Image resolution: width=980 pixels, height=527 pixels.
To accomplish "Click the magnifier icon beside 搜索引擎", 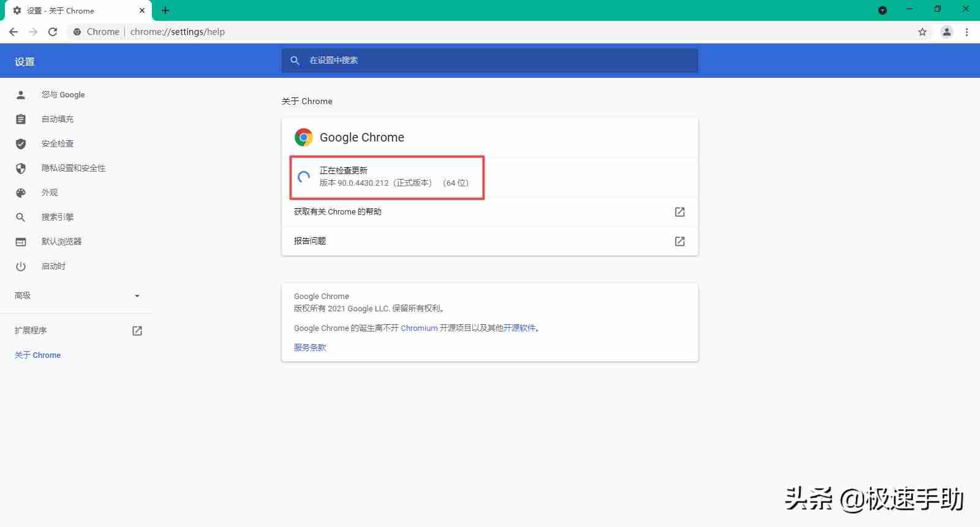I will (x=21, y=218).
